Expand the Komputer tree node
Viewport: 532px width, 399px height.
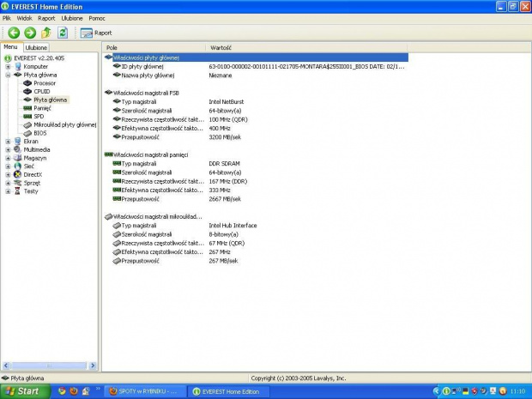pos(8,67)
